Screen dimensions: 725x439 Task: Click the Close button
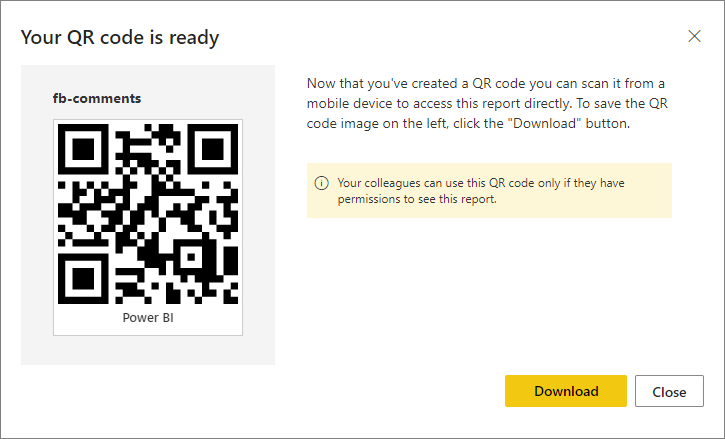669,391
